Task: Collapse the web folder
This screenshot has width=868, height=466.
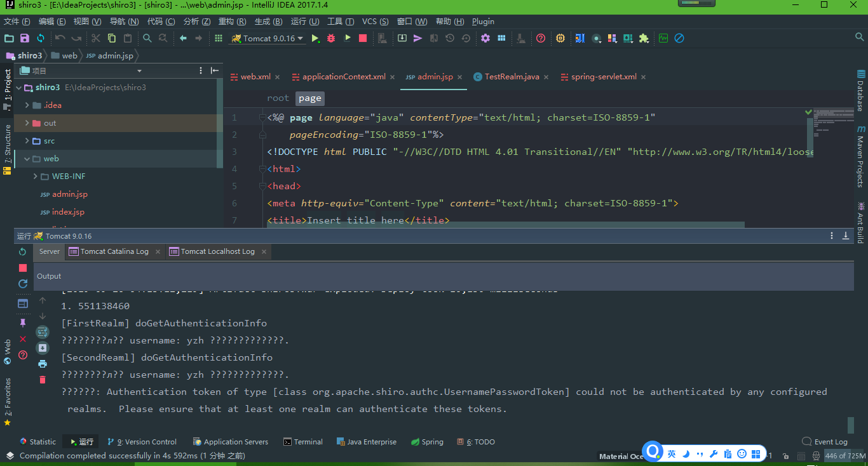Action: (27, 159)
